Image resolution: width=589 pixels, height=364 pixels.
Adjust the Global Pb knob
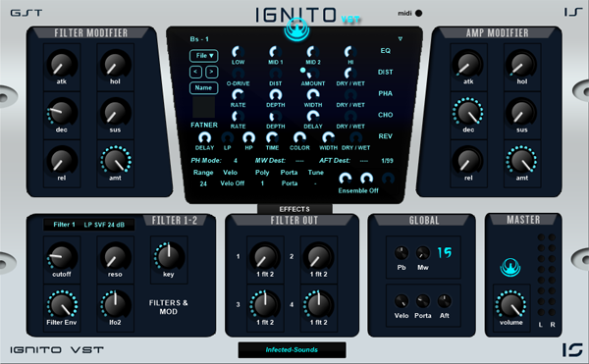coord(402,253)
